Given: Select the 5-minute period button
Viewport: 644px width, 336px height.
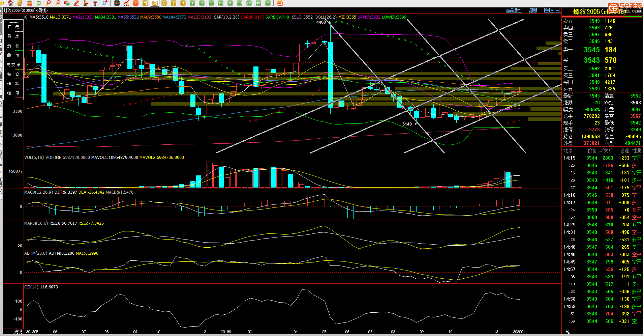Looking at the screenshot, I should tap(211, 3).
